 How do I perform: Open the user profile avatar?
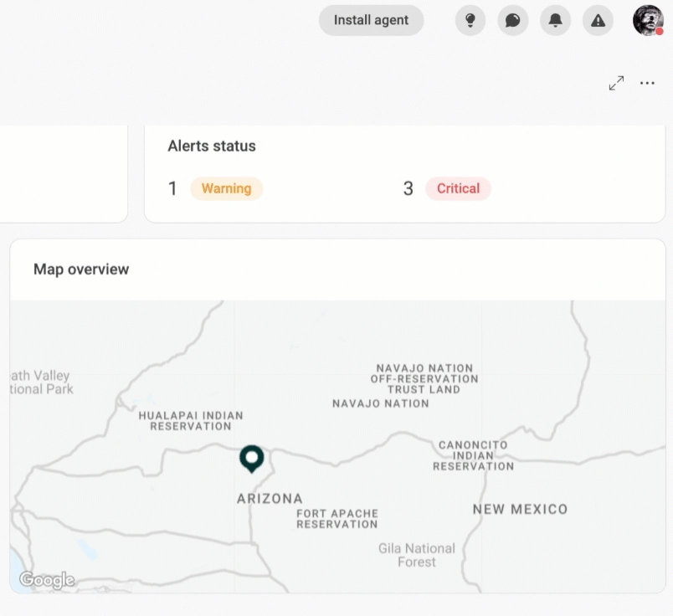pos(648,20)
